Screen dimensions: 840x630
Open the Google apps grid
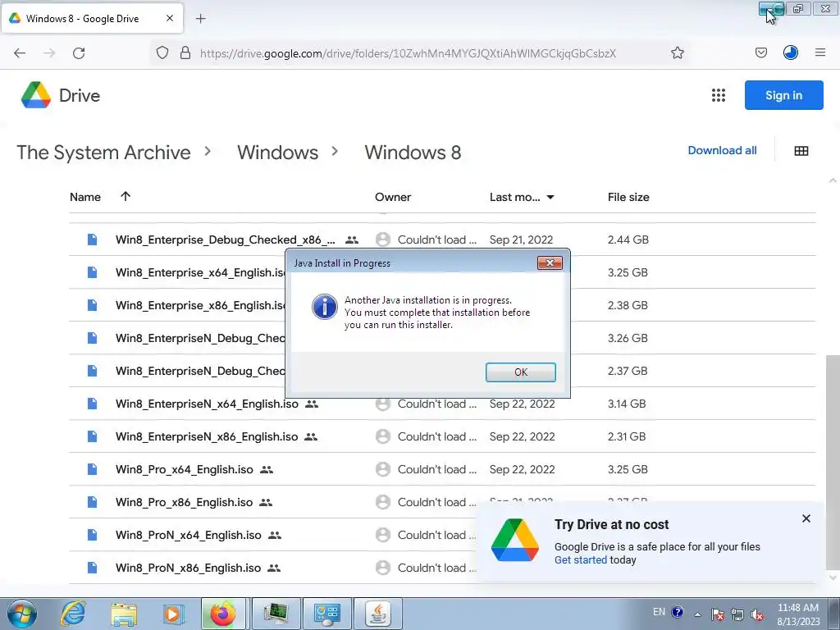(x=719, y=95)
